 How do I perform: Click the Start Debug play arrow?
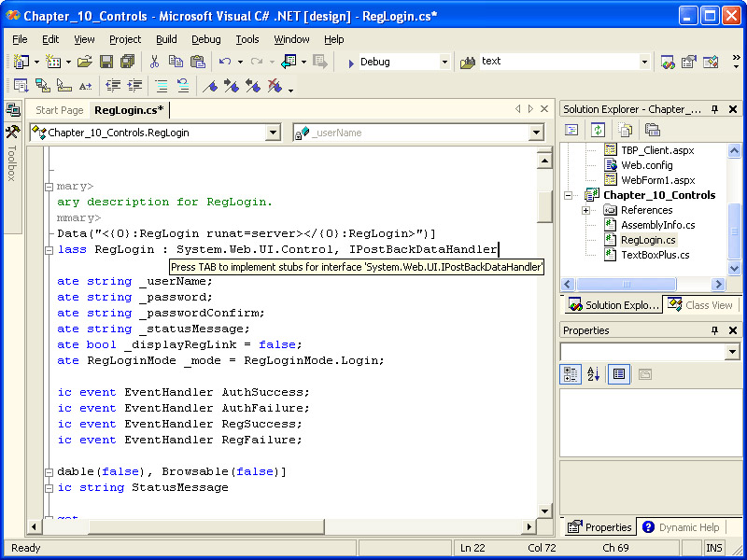click(350, 63)
